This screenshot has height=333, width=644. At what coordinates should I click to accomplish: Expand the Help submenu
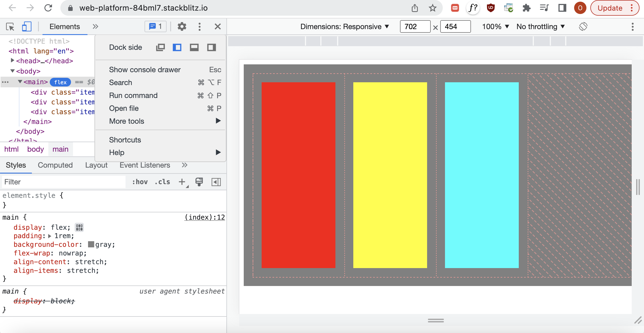(160, 153)
